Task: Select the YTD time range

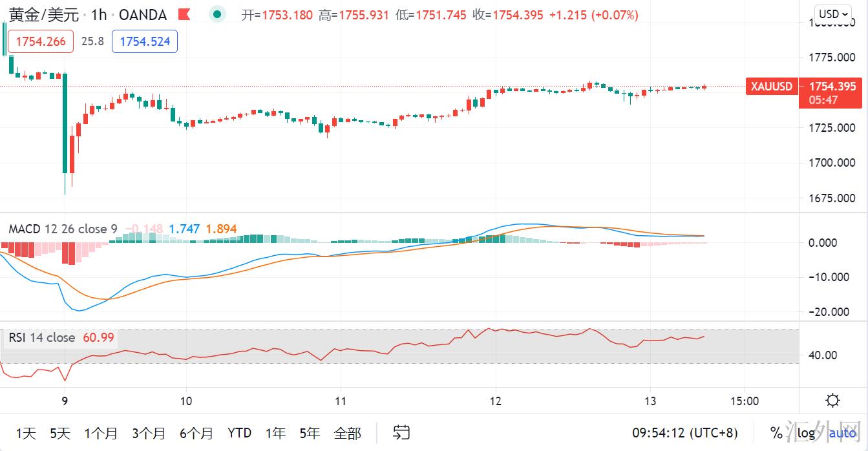Action: 239,433
